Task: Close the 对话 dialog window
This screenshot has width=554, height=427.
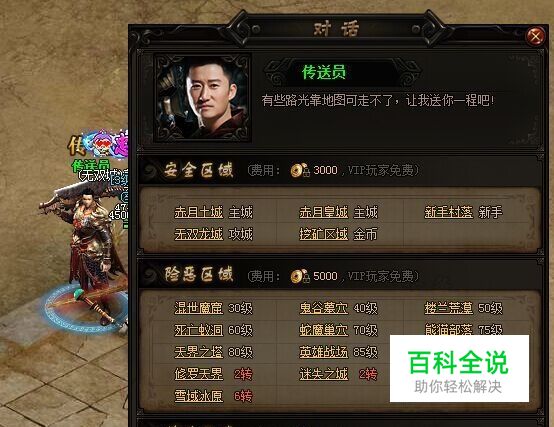Action: (536, 36)
